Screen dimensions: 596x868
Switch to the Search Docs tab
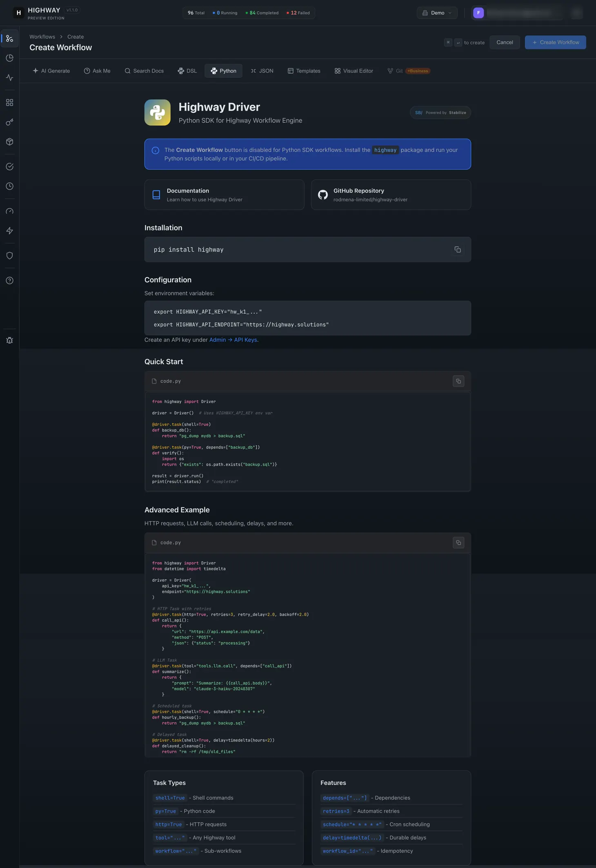tap(144, 71)
